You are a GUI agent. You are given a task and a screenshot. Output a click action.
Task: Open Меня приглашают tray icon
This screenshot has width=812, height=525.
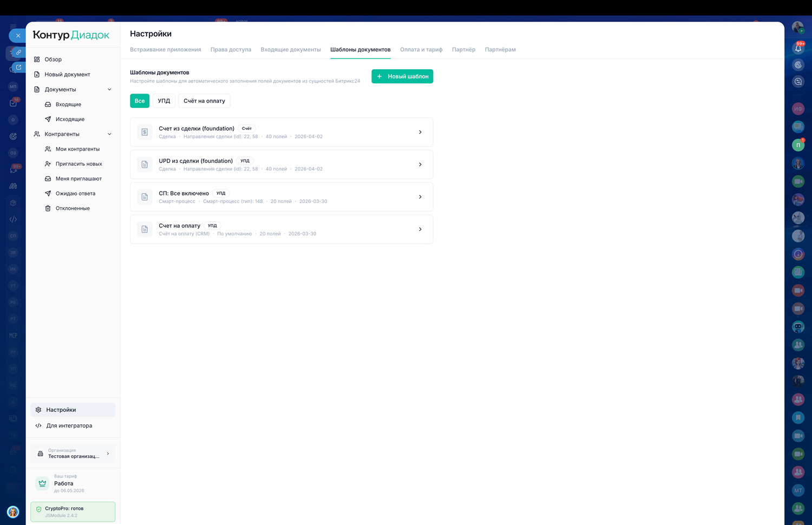48,179
